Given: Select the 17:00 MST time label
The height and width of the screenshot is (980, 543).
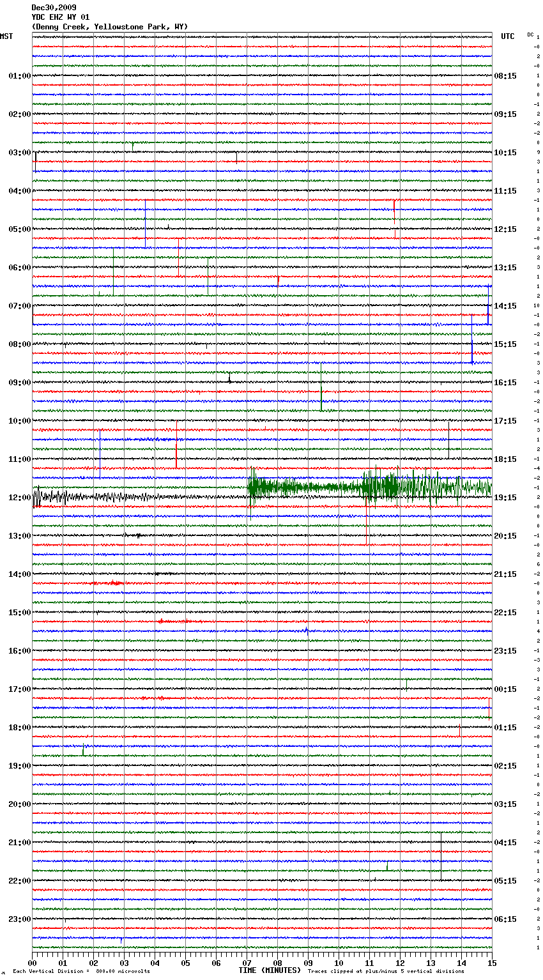Looking at the screenshot, I should (x=20, y=689).
